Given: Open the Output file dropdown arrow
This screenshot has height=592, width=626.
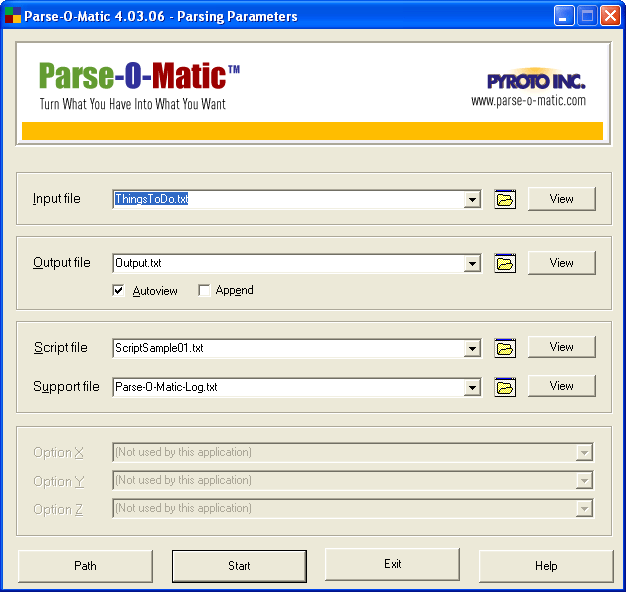Looking at the screenshot, I should [472, 264].
